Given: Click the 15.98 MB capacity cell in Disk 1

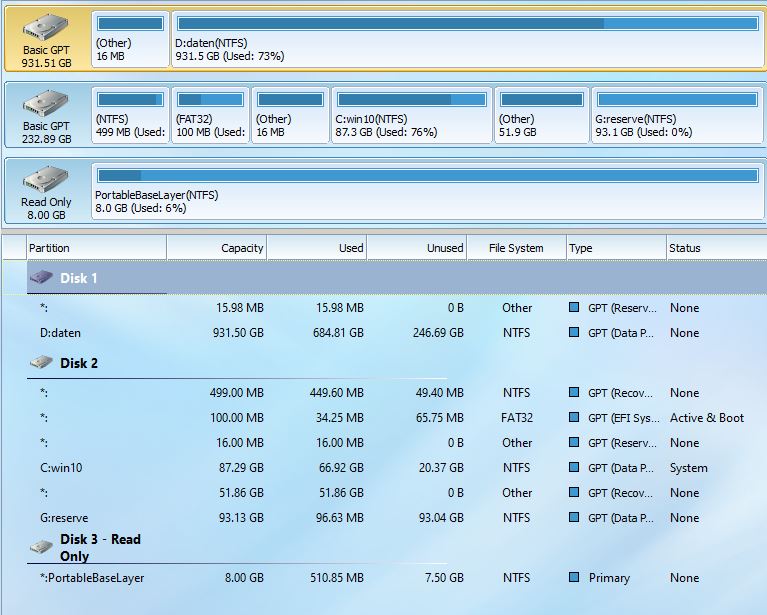Looking at the screenshot, I should pos(240,308).
